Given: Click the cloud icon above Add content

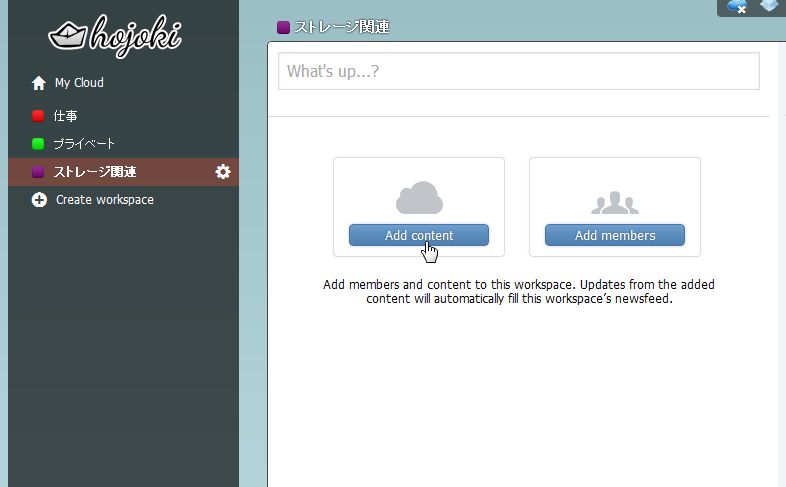Looking at the screenshot, I should (419, 197).
